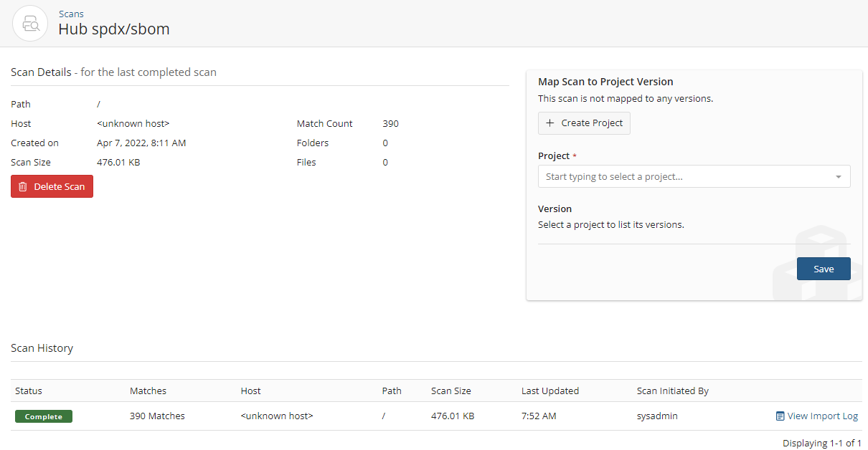Click the Scan Initiated By column header
This screenshot has height=450, width=868.
673,391
